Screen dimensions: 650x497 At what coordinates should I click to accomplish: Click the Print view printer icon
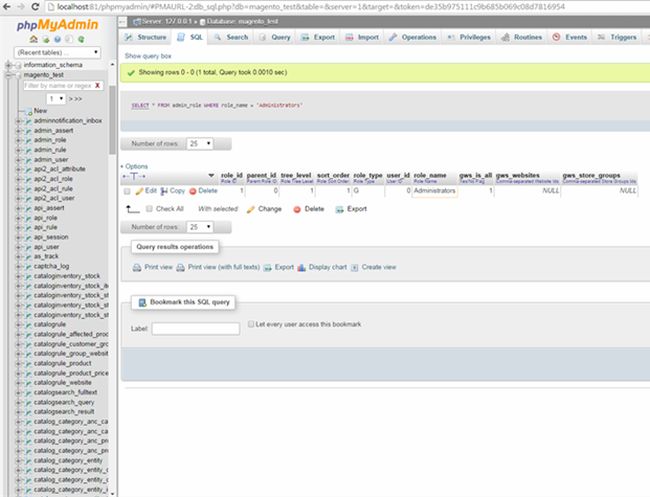tap(137, 267)
